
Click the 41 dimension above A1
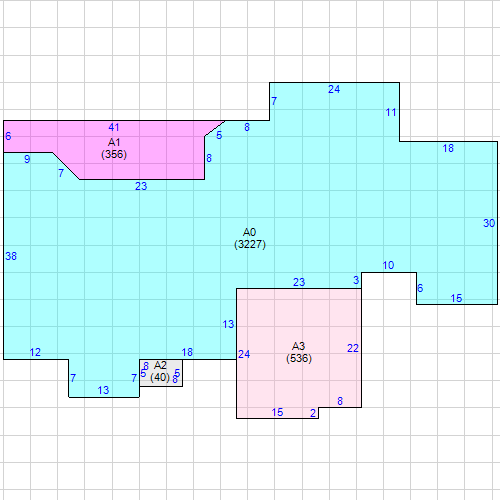(x=114, y=127)
